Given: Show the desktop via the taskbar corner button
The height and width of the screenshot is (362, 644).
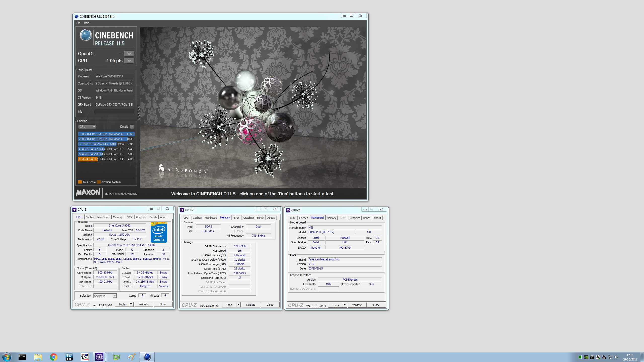Looking at the screenshot, I should tap(642, 357).
